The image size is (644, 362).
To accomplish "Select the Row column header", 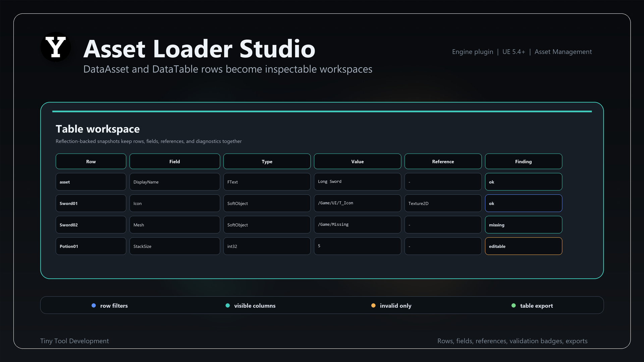I will [91, 161].
